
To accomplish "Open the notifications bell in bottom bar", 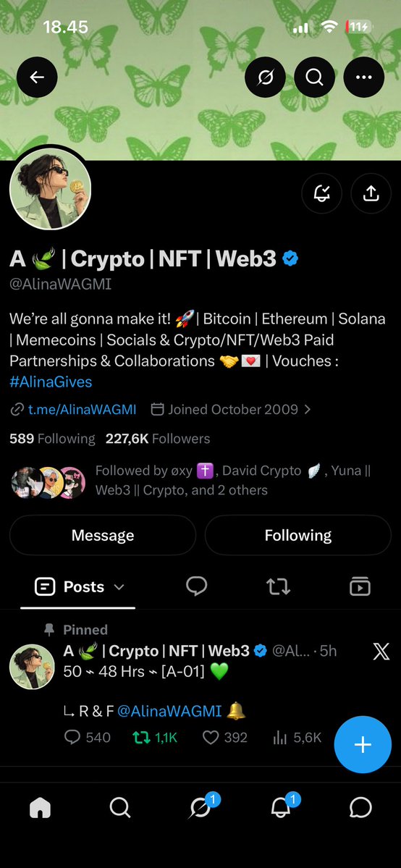I will click(281, 809).
